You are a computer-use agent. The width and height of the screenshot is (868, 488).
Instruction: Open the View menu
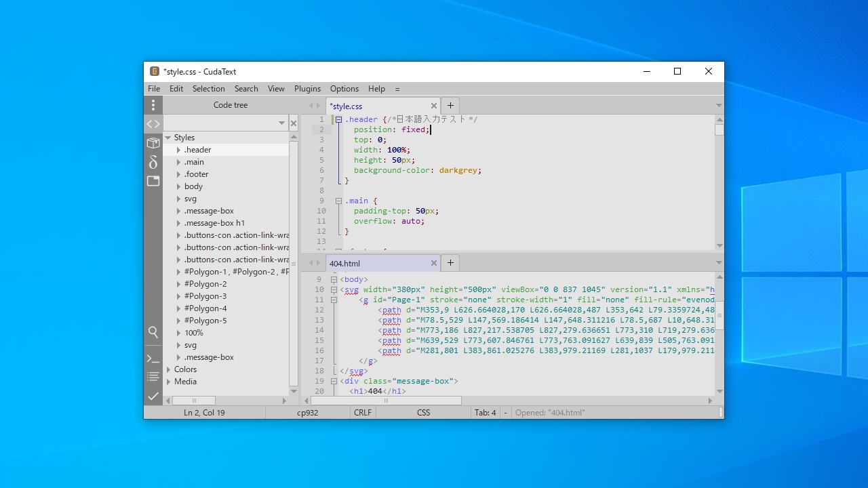pos(276,89)
